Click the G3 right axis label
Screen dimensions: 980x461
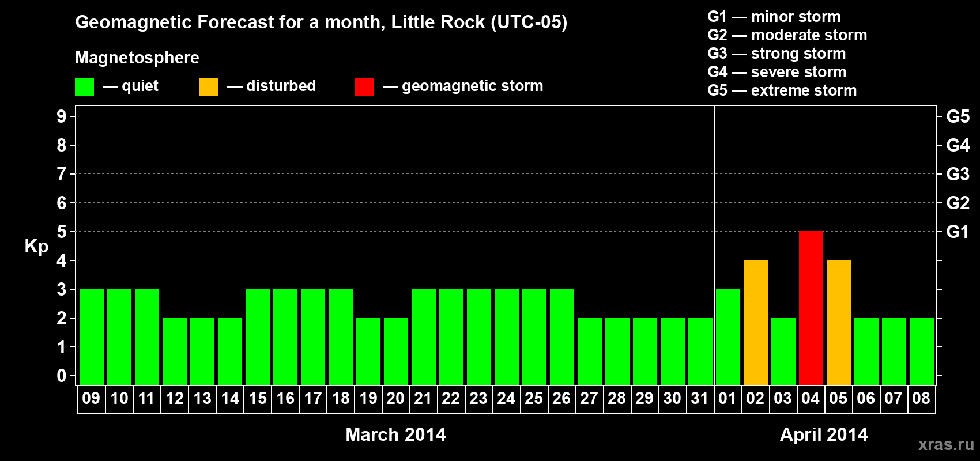[958, 174]
